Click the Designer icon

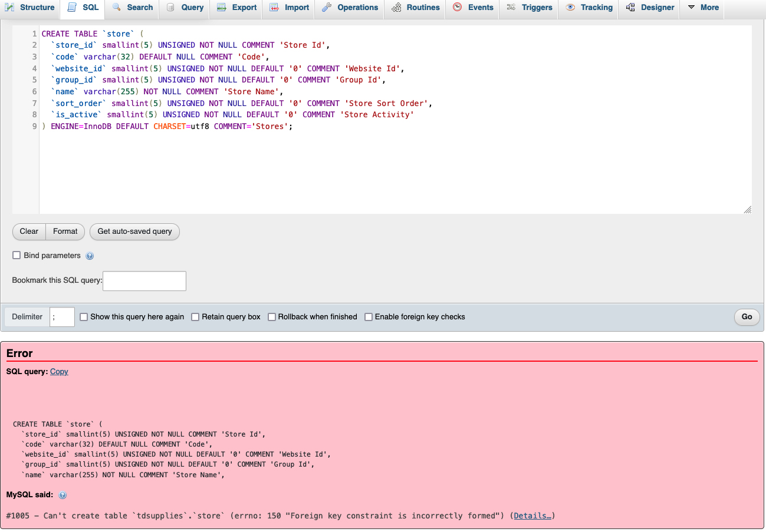(629, 7)
